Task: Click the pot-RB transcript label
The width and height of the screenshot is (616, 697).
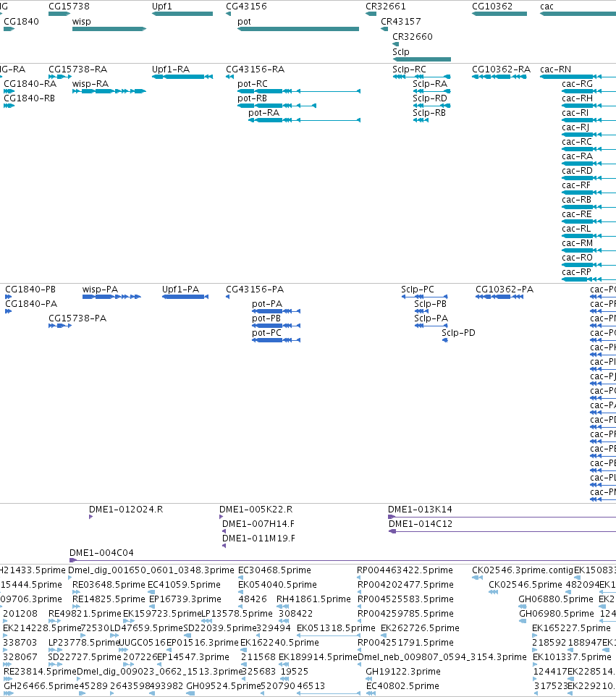Action: point(252,98)
